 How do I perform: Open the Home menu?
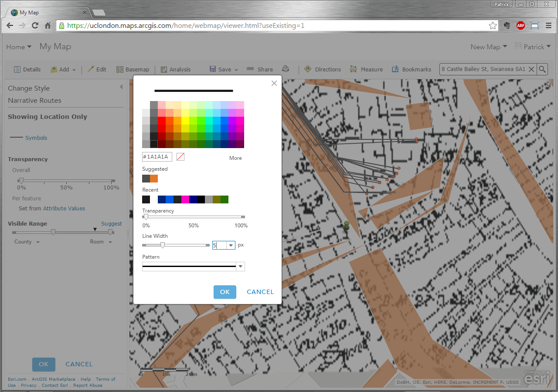(x=19, y=47)
